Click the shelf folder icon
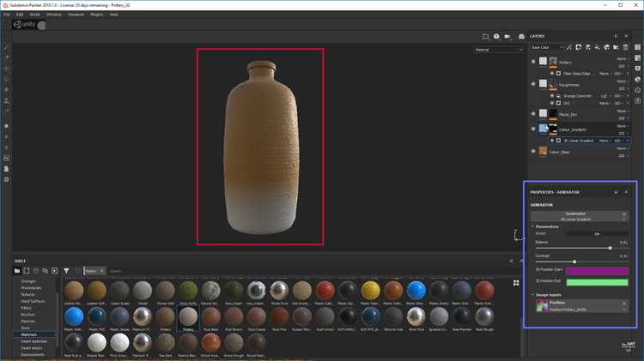Viewport: 644px width, 361px height. pyautogui.click(x=17, y=271)
